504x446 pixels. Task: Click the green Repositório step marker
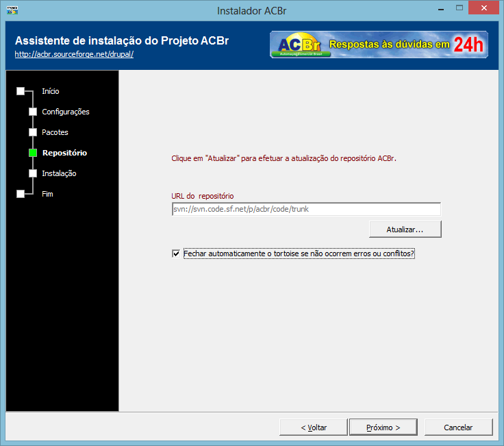click(33, 153)
